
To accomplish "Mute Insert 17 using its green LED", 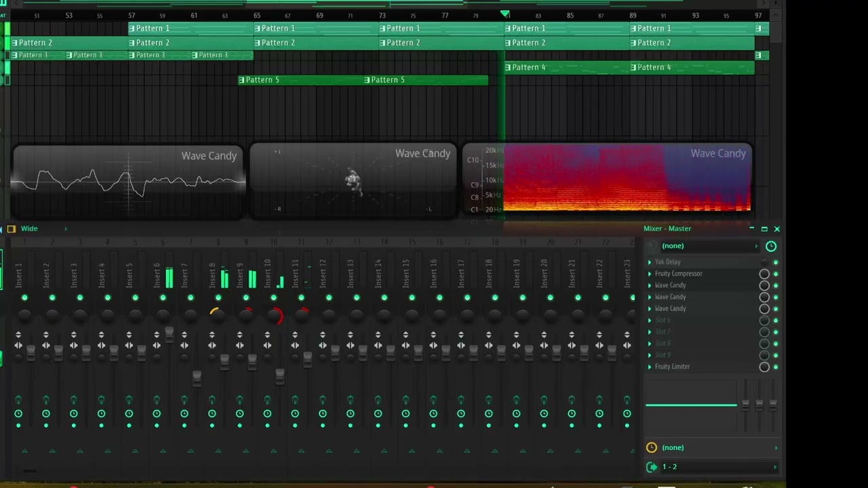I will pyautogui.click(x=467, y=298).
